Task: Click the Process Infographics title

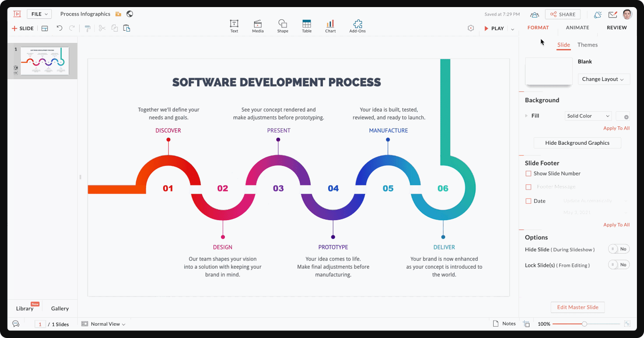Action: pyautogui.click(x=85, y=14)
